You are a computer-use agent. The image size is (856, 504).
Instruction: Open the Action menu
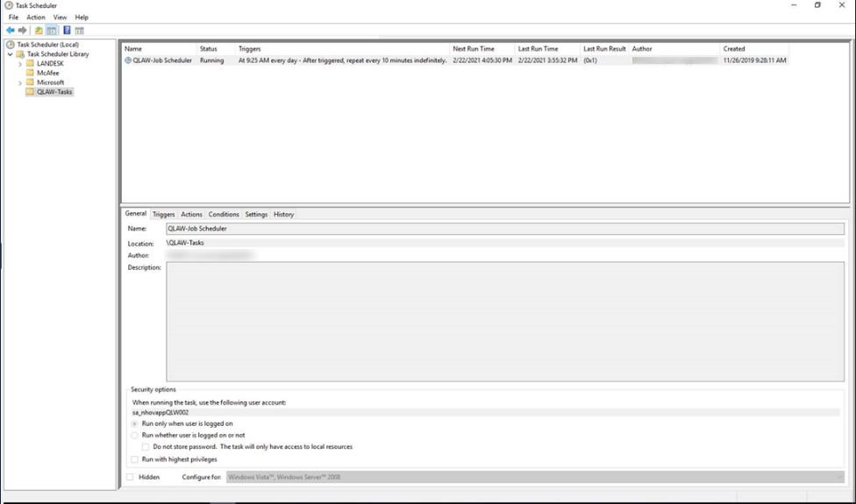36,18
